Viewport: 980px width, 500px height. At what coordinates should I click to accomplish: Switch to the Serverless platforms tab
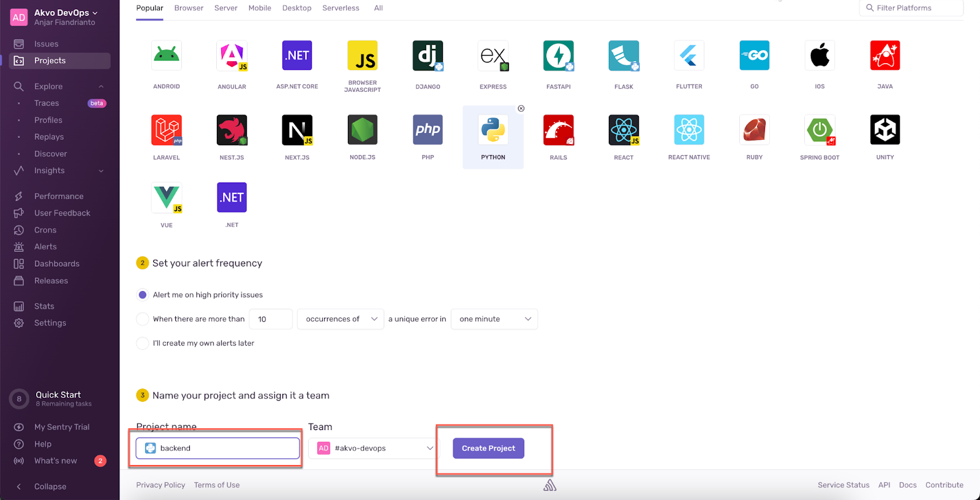[x=341, y=8]
